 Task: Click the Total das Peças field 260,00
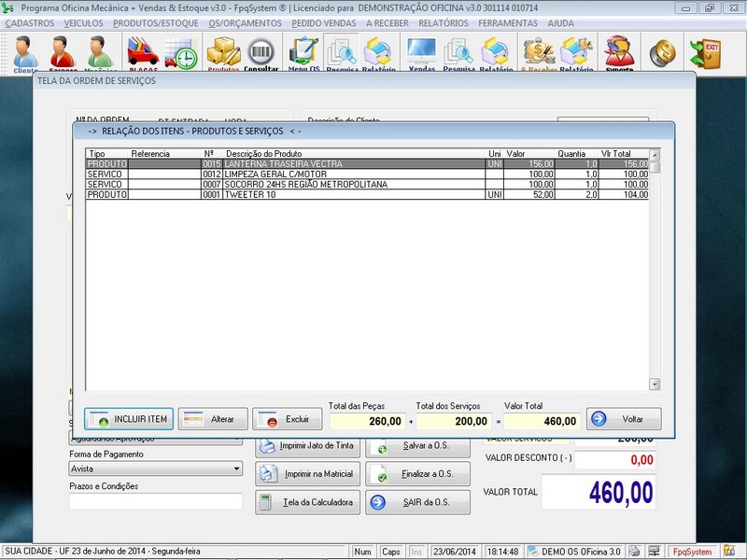point(368,422)
